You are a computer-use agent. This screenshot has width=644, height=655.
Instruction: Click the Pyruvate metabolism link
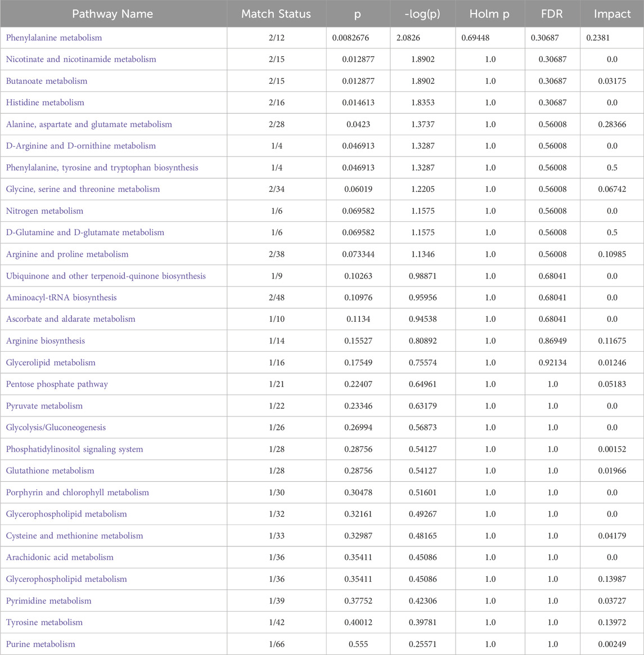coord(44,406)
